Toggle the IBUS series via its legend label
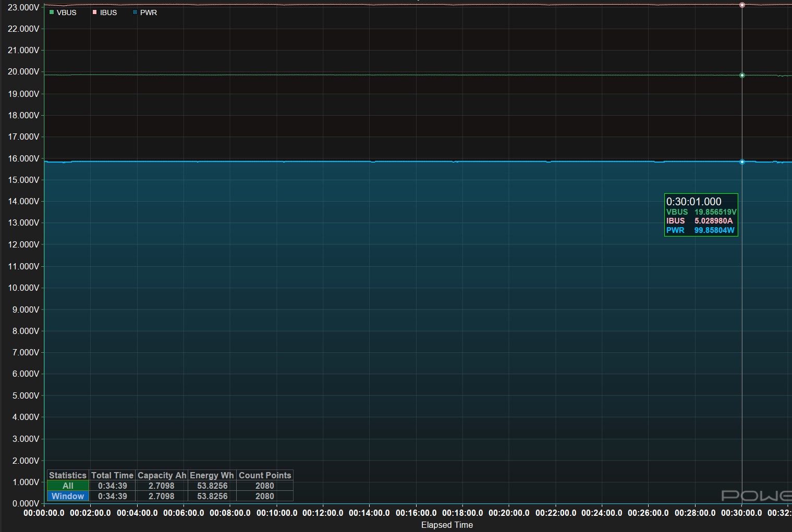Screen dimensions: 792x532 point(108,13)
